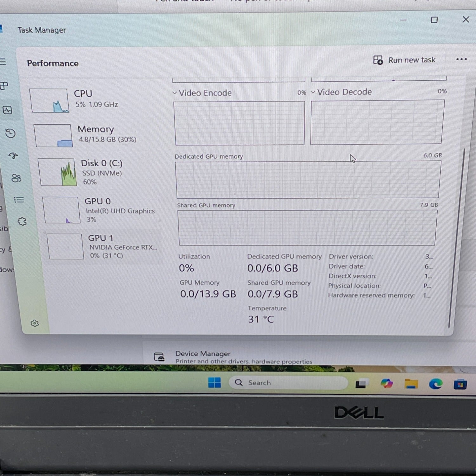The width and height of the screenshot is (476, 476).
Task: Open the Services puzzle icon
Action: pos(22,221)
